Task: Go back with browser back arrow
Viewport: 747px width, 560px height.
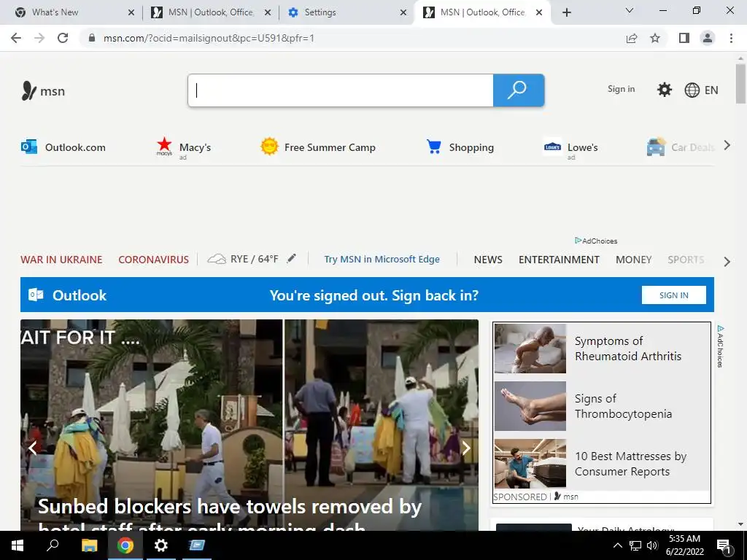Action: pyautogui.click(x=16, y=38)
